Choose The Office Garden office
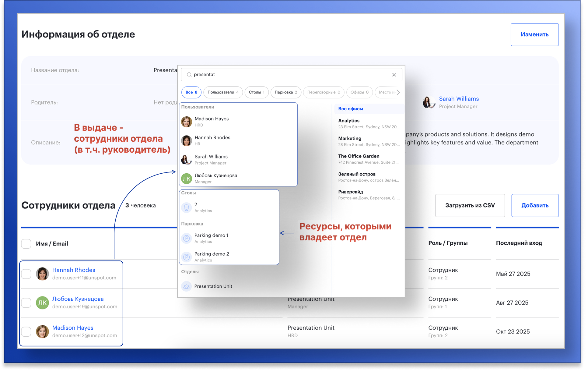Image resolution: width=588 pixels, height=372 pixels. click(359, 156)
